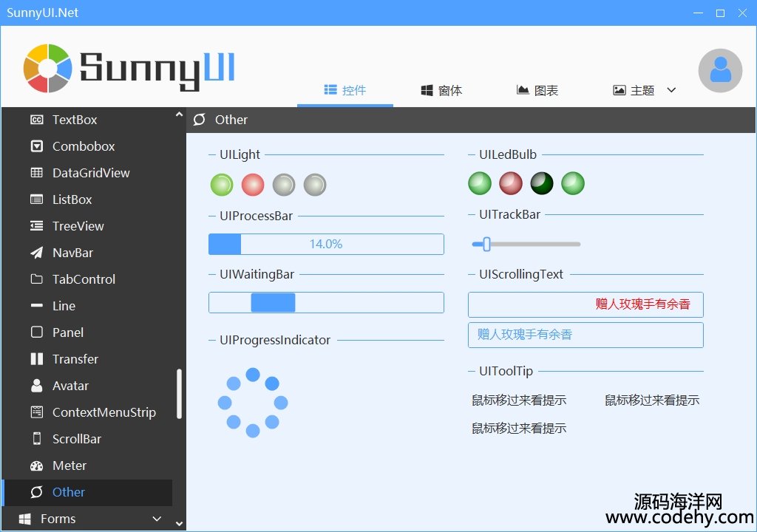Click the Combobox sidebar icon
This screenshot has width=757, height=532.
pyautogui.click(x=37, y=146)
